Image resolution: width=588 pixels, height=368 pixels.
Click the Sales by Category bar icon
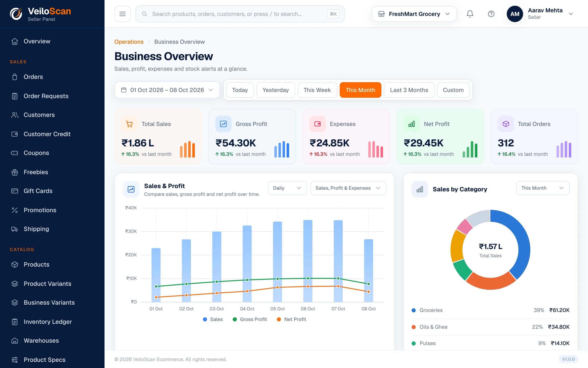coord(420,189)
